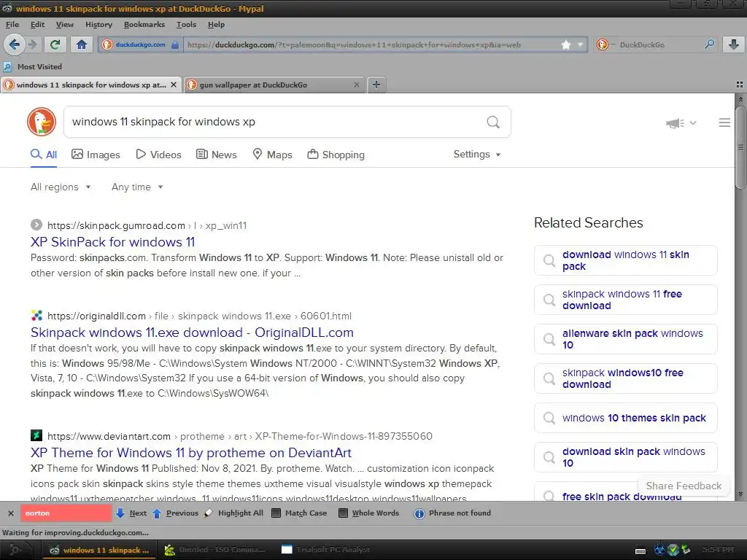
Task: Reload the page with the refresh icon
Action: click(x=55, y=44)
